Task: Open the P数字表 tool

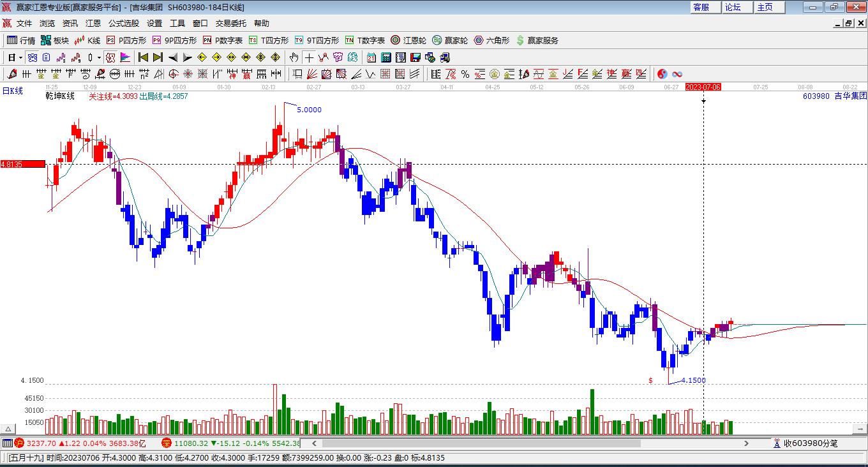Action: coord(223,40)
